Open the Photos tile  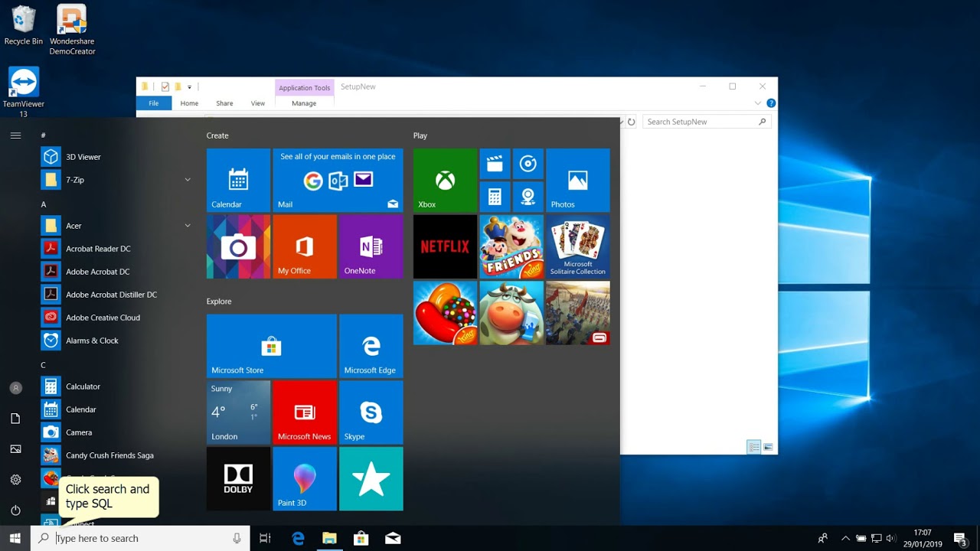(x=578, y=180)
